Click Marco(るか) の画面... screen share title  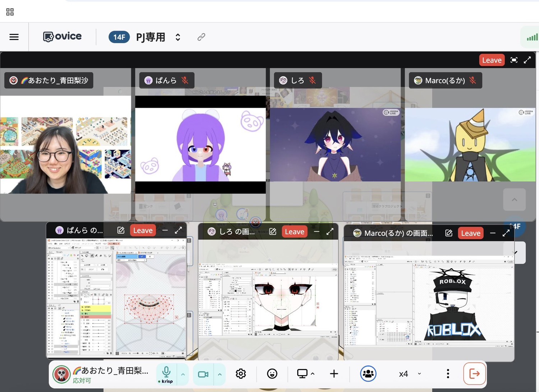coord(399,233)
